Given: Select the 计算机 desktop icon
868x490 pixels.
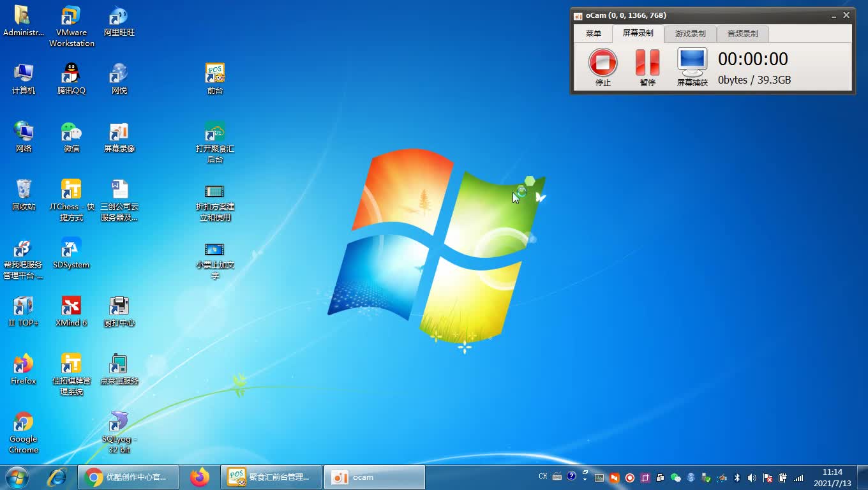Looking at the screenshot, I should pos(24,79).
